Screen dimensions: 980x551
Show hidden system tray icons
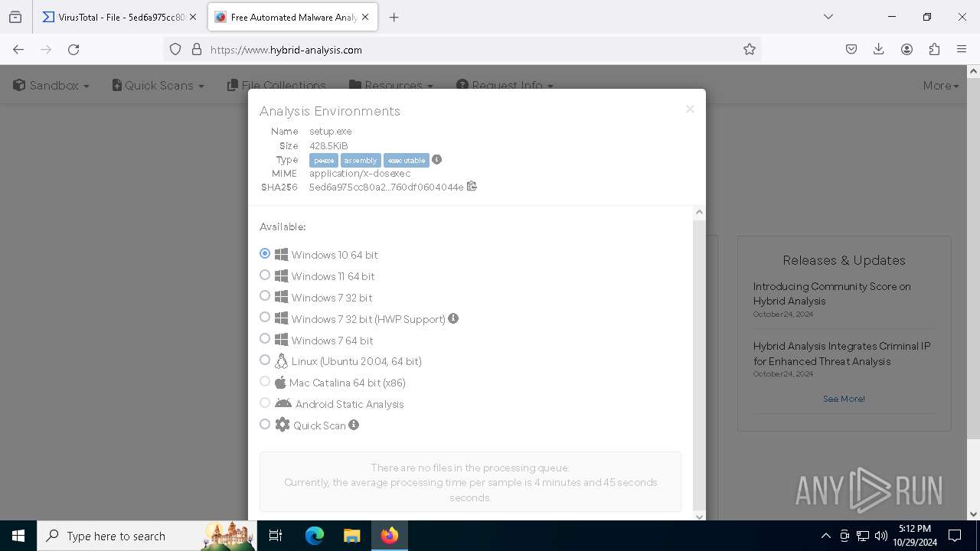(x=825, y=536)
